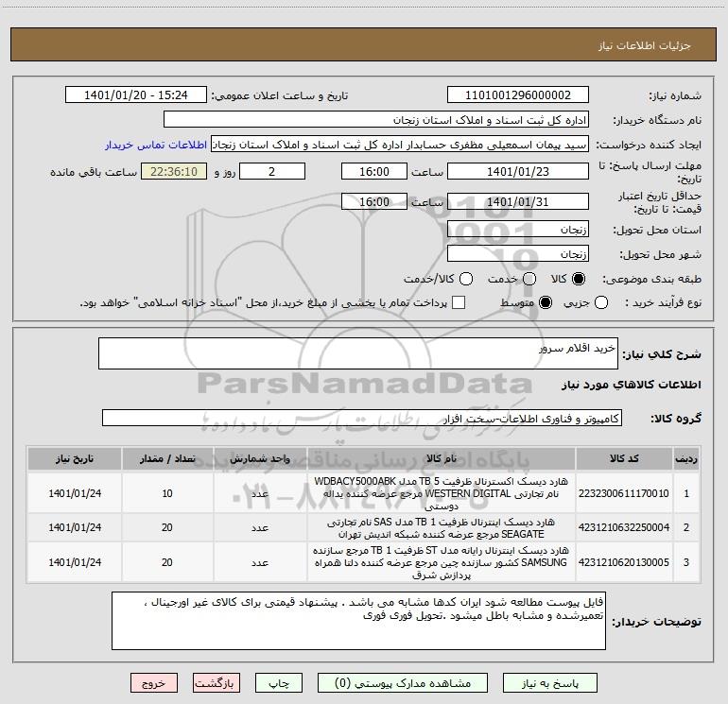Viewport: 728px width, 704px height.
Task: Click the SEAGATE SAS hard disk name
Action: [x=442, y=527]
